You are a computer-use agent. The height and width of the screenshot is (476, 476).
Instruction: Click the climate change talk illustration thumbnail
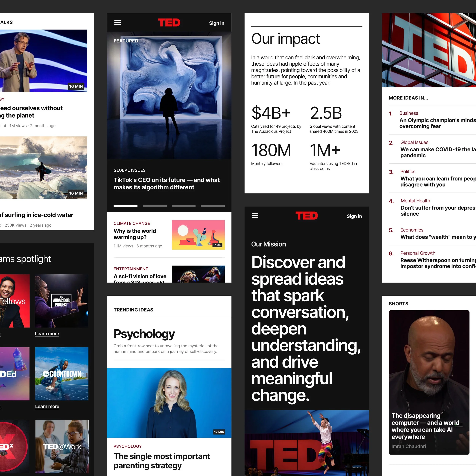tap(198, 235)
